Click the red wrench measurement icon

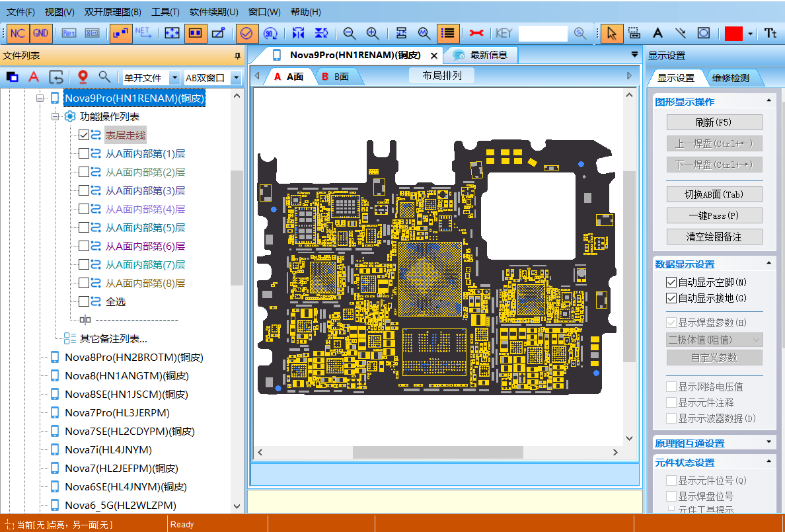(x=475, y=33)
